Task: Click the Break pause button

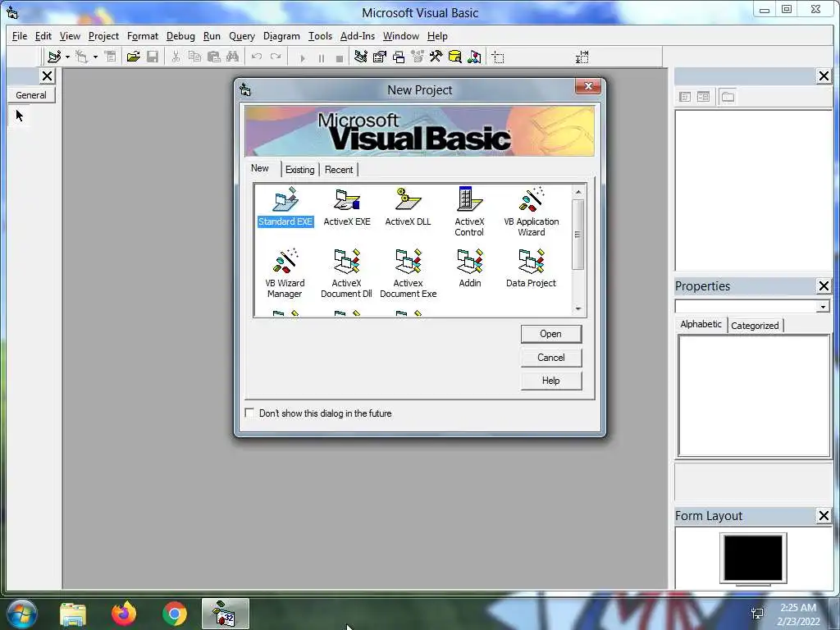Action: 322,58
